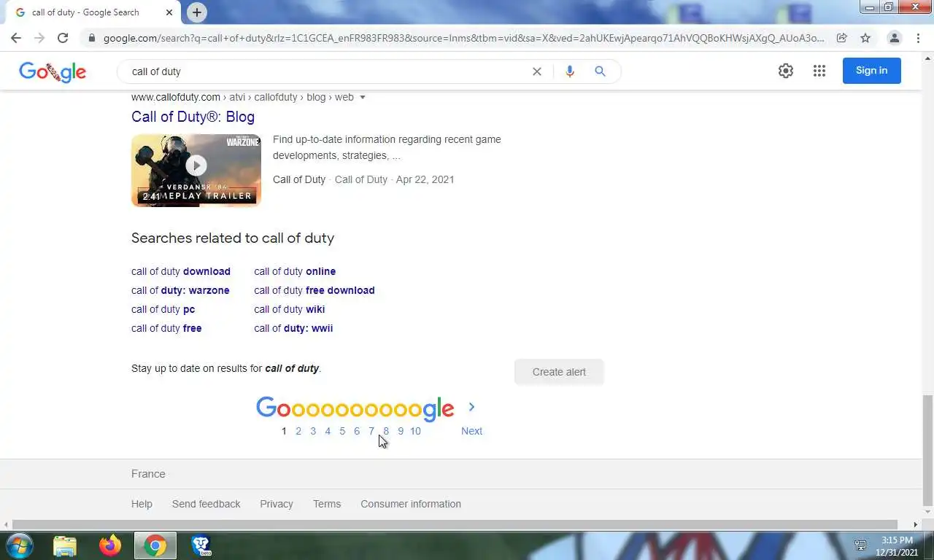Start voice search with the microphone
Image resolution: width=934 pixels, height=560 pixels.
570,71
